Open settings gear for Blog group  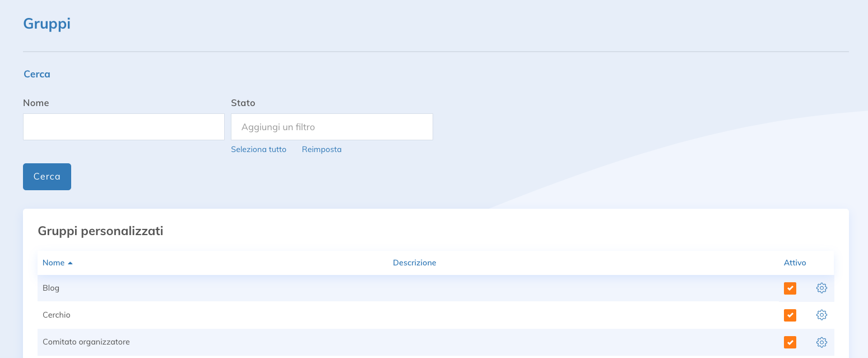(821, 288)
